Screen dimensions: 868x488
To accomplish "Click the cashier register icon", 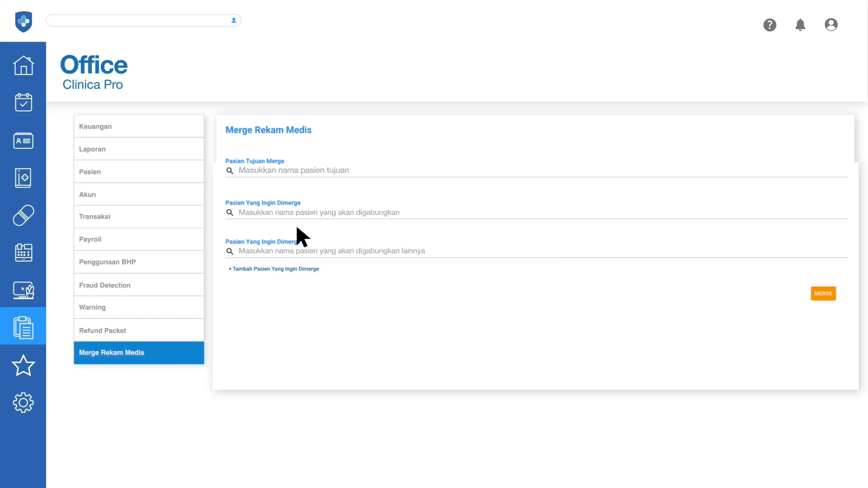I will pos(23,253).
